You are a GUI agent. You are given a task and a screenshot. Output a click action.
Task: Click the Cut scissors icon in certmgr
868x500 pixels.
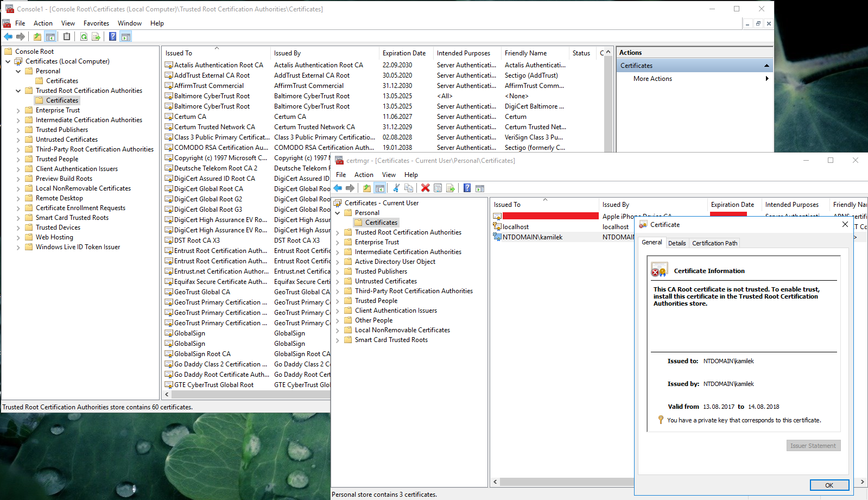pos(396,188)
